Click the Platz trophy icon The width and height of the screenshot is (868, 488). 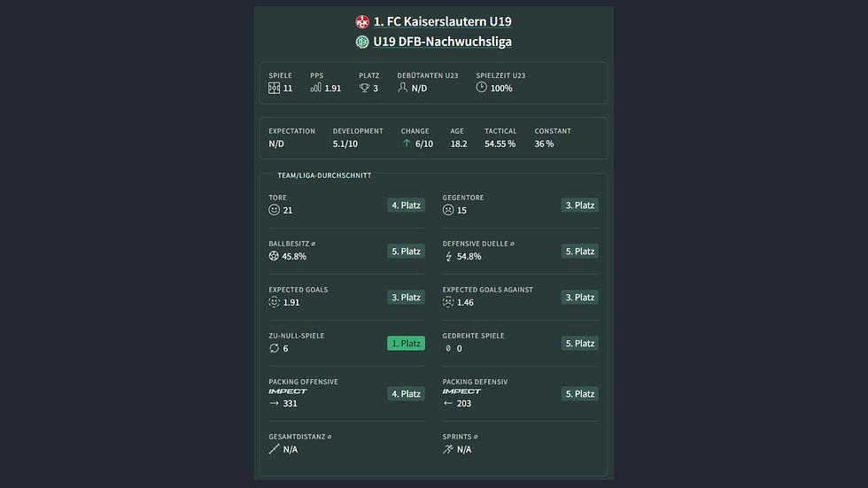click(x=364, y=88)
